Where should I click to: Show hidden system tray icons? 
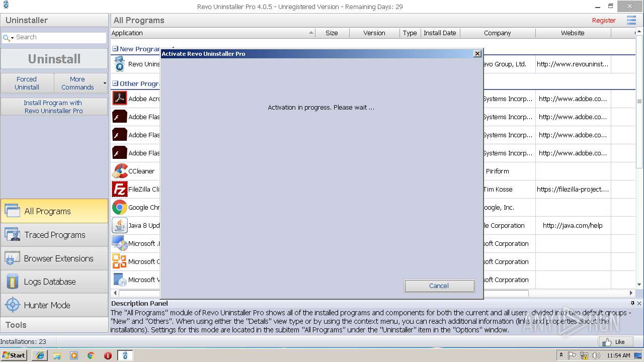(x=561, y=355)
